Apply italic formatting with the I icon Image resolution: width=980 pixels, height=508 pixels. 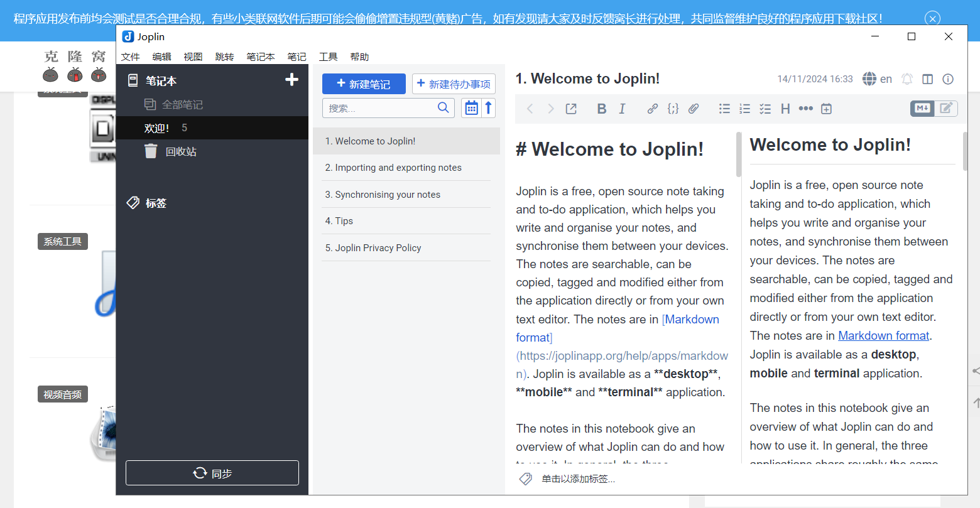pos(622,109)
